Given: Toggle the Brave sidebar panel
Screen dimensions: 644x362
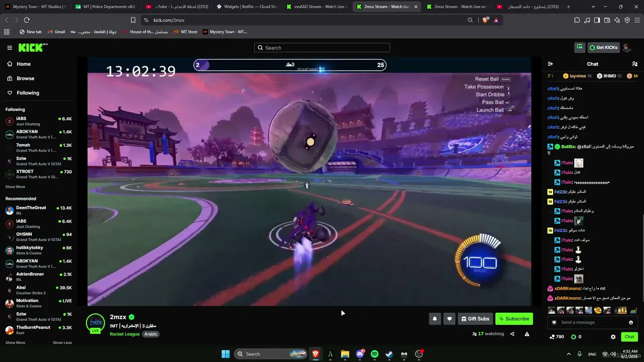Looking at the screenshot, I should point(597,20).
